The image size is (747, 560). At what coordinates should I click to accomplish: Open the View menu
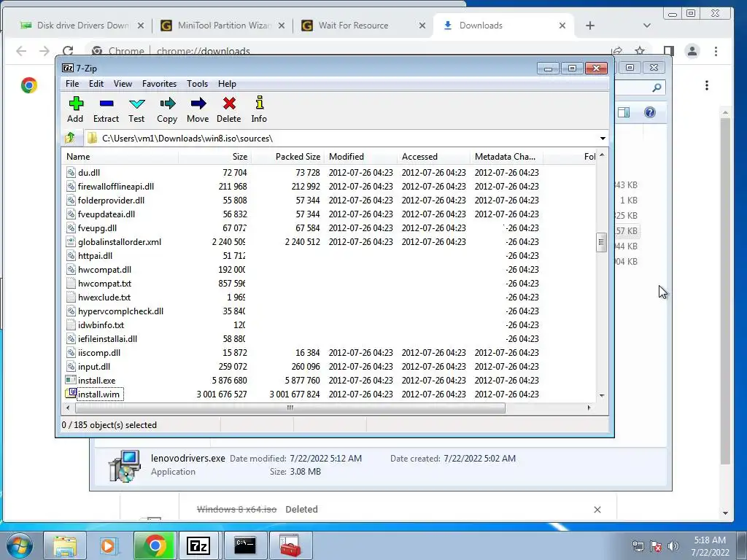tap(123, 84)
